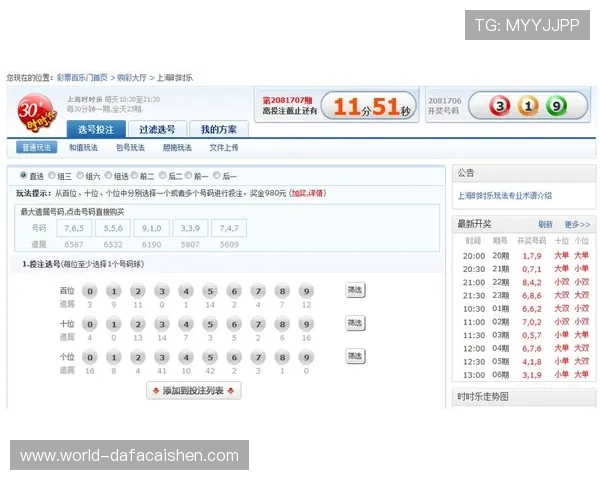600x480 pixels.
Task: Pick ball 7 in the 百位 row
Action: point(258,291)
